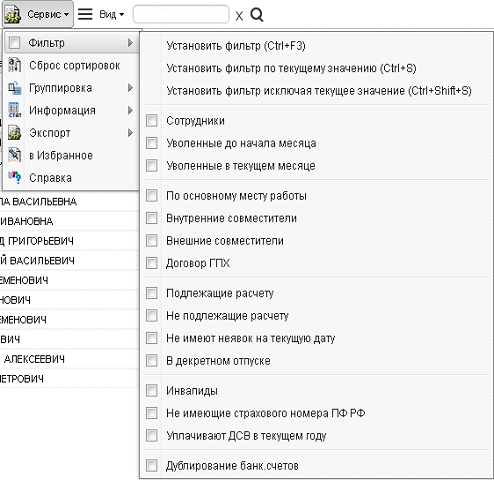Open the Вид dropdown
The width and height of the screenshot is (494, 481).
coord(112,15)
